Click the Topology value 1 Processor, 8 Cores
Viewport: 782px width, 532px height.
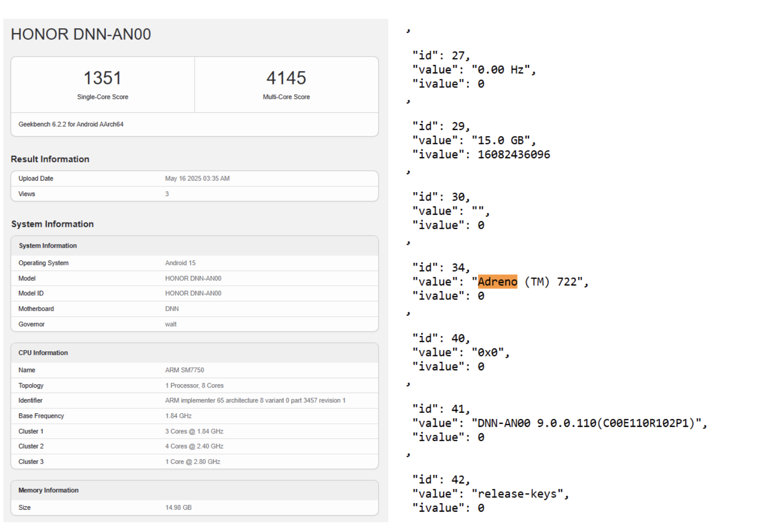pos(194,386)
